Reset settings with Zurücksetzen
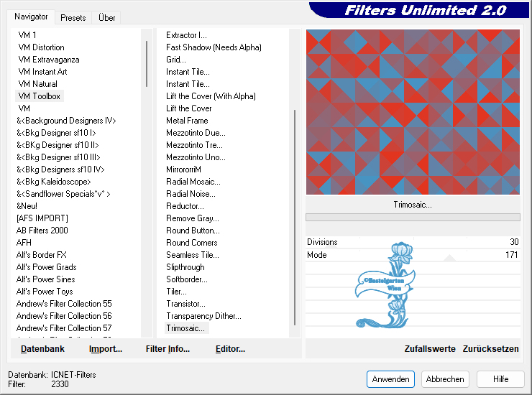The image size is (532, 395). pyautogui.click(x=490, y=349)
